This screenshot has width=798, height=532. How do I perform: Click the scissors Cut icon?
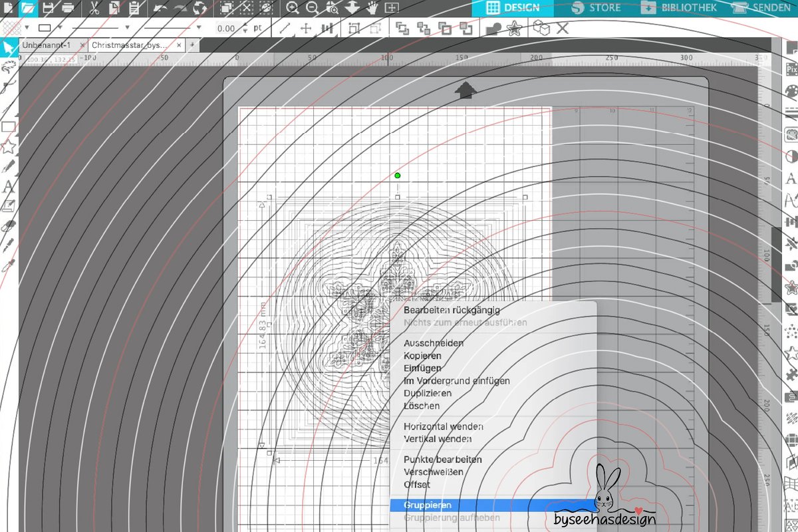[x=94, y=9]
